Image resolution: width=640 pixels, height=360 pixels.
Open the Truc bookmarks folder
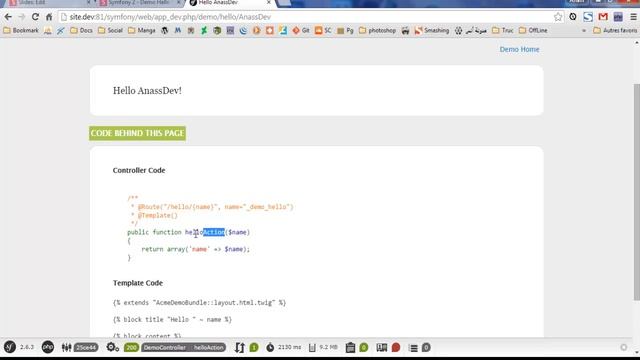point(503,31)
